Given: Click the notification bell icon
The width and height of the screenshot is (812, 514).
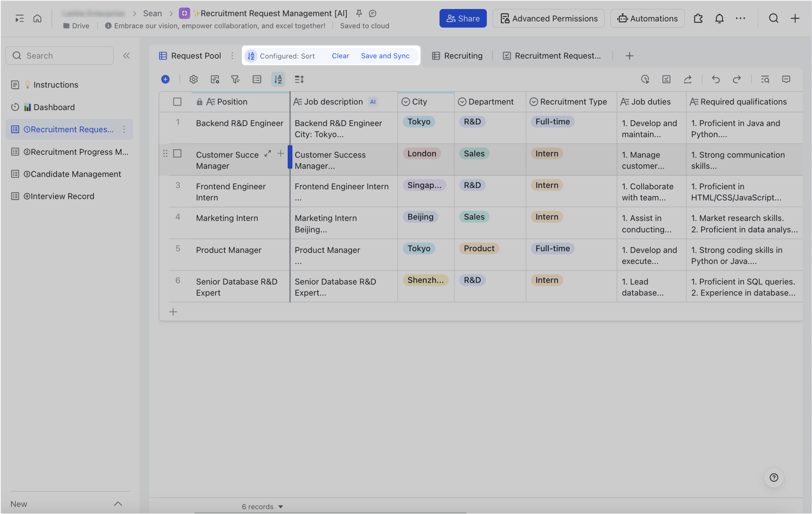Looking at the screenshot, I should pos(719,18).
